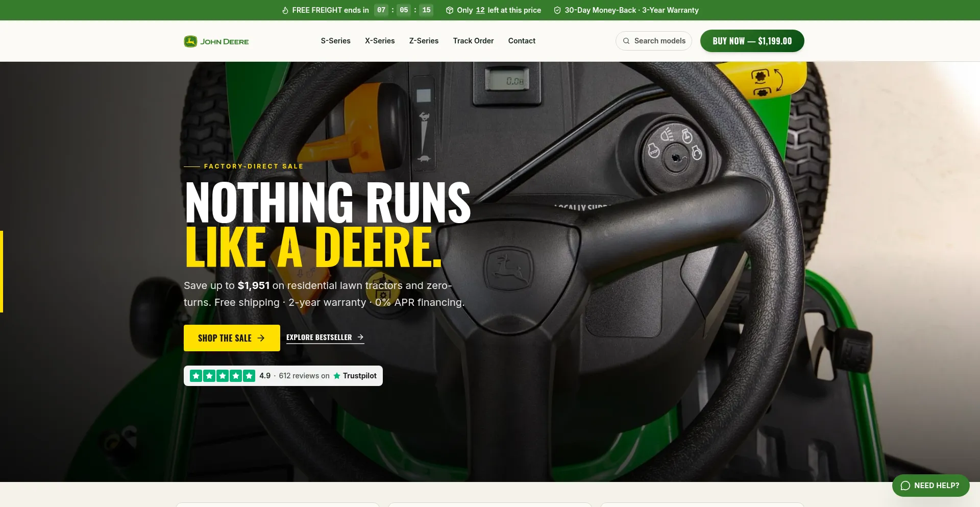980x507 pixels.
Task: Click the countdown seconds value 15
Action: pyautogui.click(x=426, y=10)
